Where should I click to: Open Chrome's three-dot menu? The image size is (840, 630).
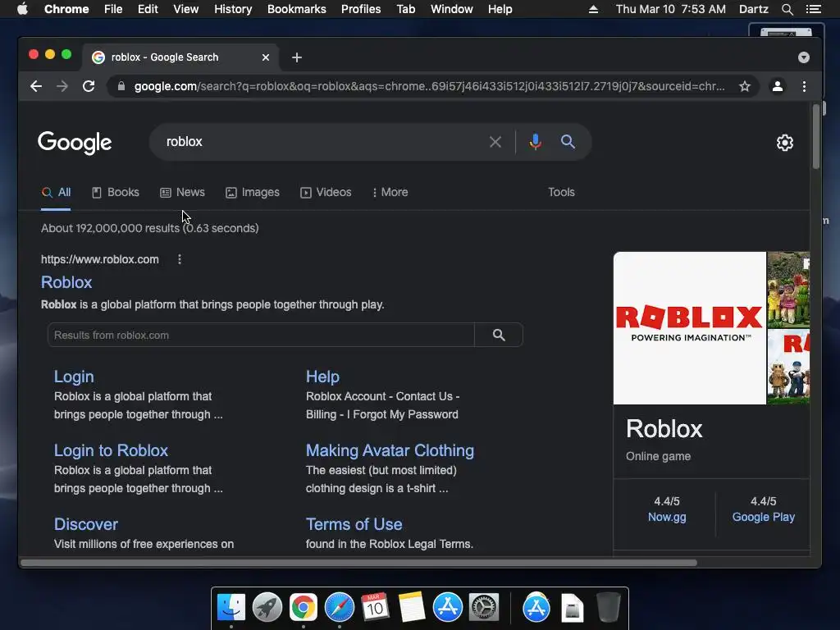804,86
